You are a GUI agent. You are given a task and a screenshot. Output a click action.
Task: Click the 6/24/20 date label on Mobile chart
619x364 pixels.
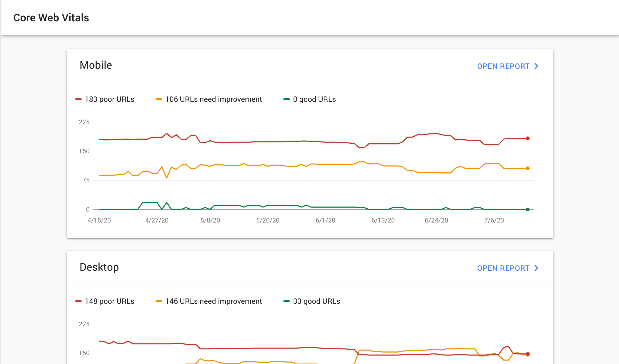pyautogui.click(x=437, y=220)
